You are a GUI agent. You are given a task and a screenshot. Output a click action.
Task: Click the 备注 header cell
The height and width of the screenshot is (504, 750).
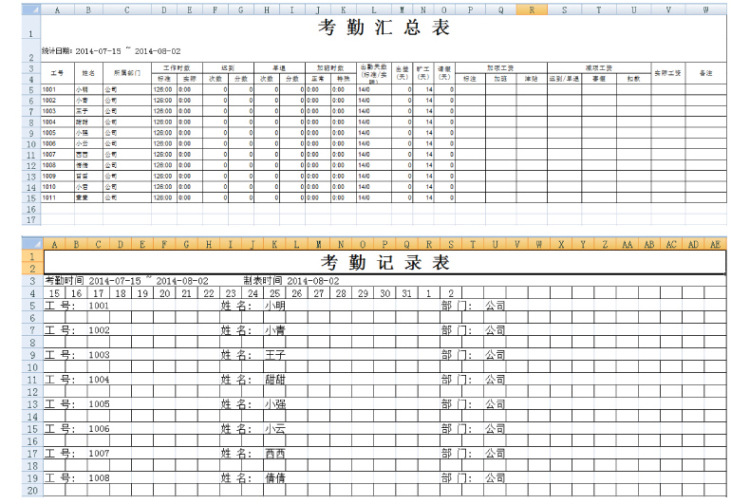[x=705, y=73]
